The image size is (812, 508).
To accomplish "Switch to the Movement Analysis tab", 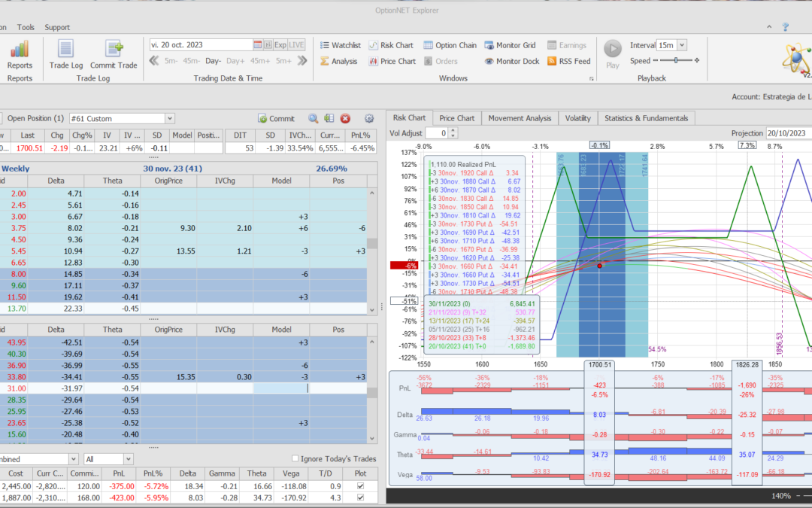I will point(519,118).
